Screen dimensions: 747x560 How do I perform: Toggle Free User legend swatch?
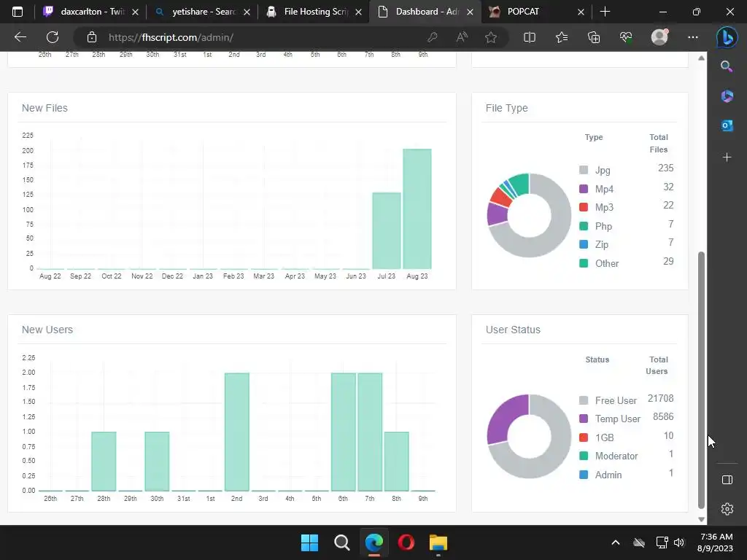tap(584, 400)
